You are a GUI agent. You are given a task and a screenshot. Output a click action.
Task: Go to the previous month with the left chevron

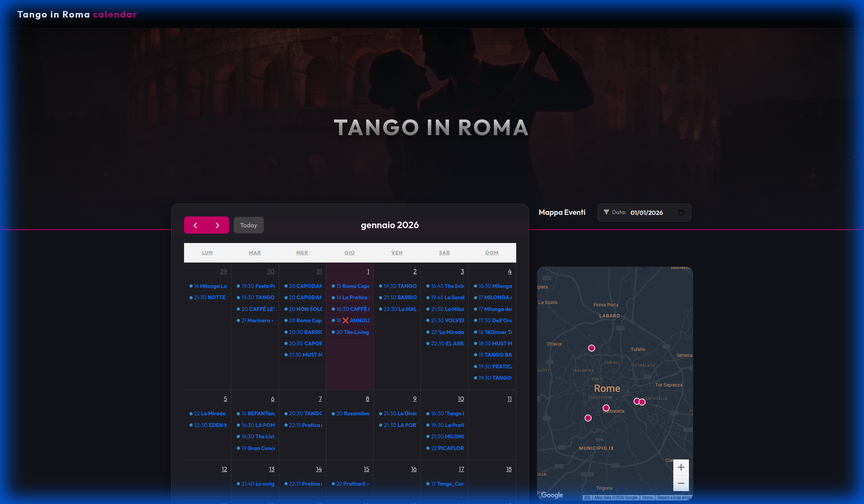tap(195, 225)
